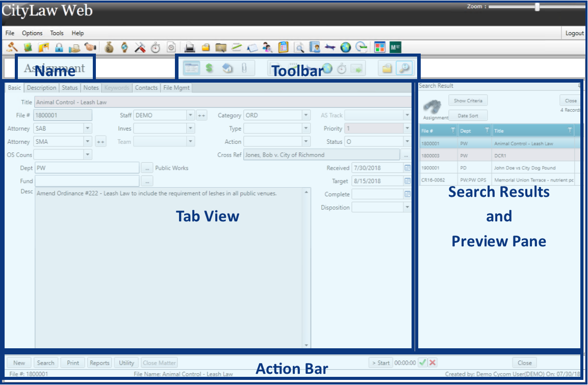Click the Search button in the action bar

[45, 363]
